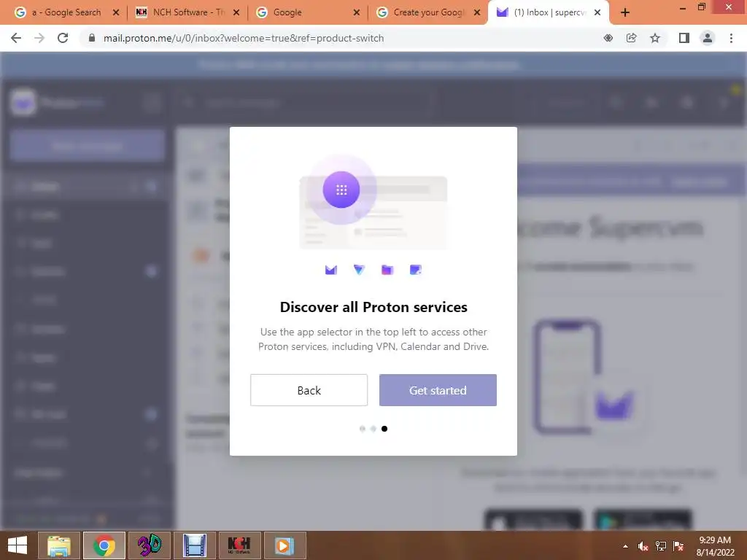Toggle the browser side panel
The width and height of the screenshot is (747, 560).
[684, 38]
